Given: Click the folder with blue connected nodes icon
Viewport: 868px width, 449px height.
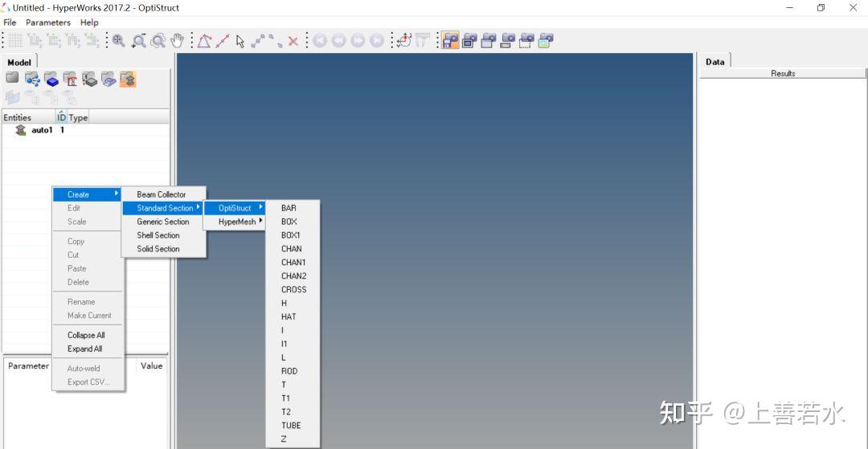Looking at the screenshot, I should (32, 79).
